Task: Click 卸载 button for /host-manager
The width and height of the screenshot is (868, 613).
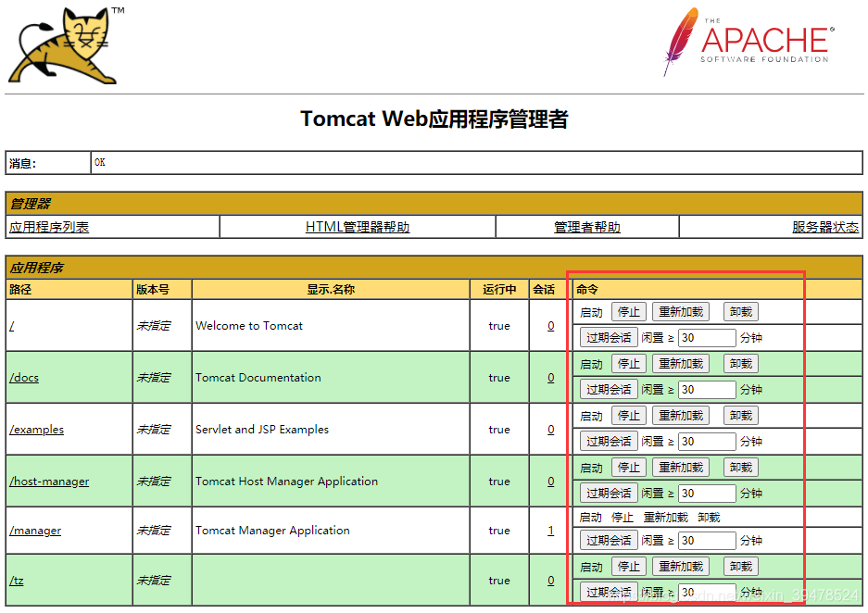Action: [741, 468]
